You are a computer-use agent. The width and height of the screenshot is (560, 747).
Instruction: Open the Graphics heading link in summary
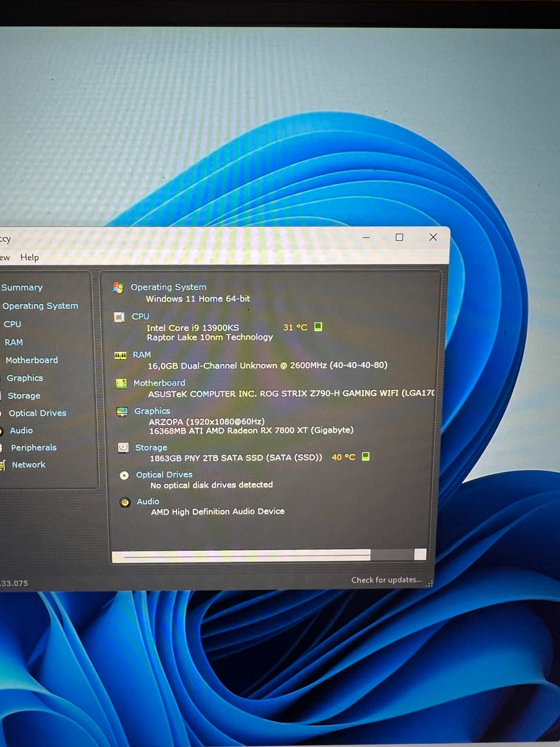(152, 411)
